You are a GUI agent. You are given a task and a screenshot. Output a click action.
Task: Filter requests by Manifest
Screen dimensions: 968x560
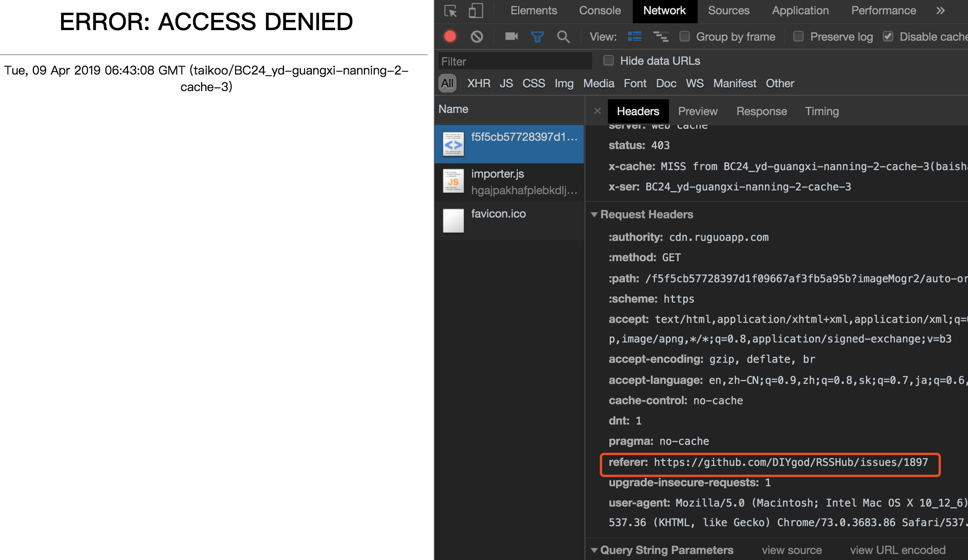(x=734, y=83)
